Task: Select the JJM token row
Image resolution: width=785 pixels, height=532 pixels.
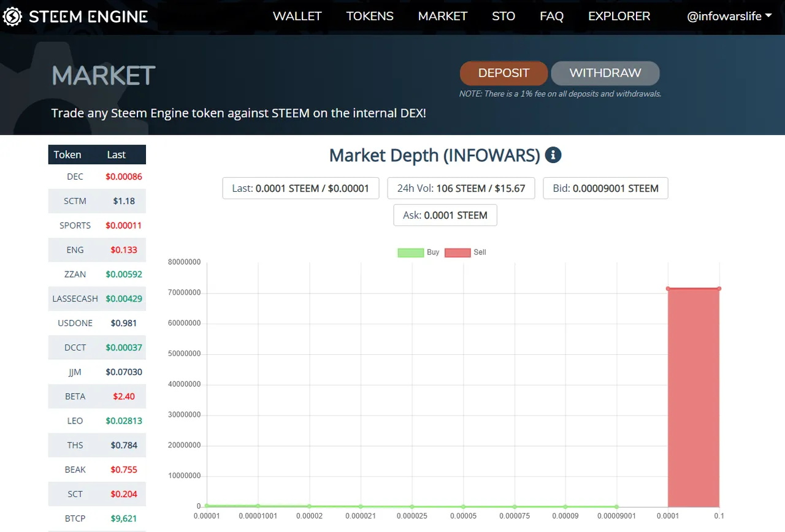Action: coord(97,372)
